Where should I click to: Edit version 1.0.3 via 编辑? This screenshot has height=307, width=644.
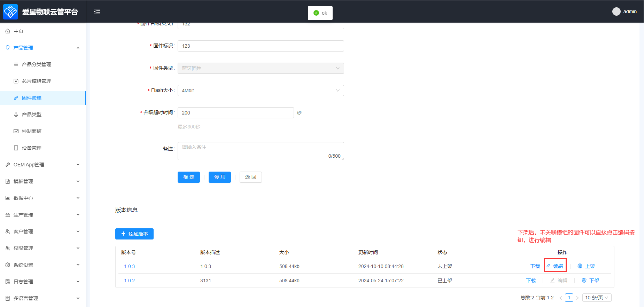555,266
